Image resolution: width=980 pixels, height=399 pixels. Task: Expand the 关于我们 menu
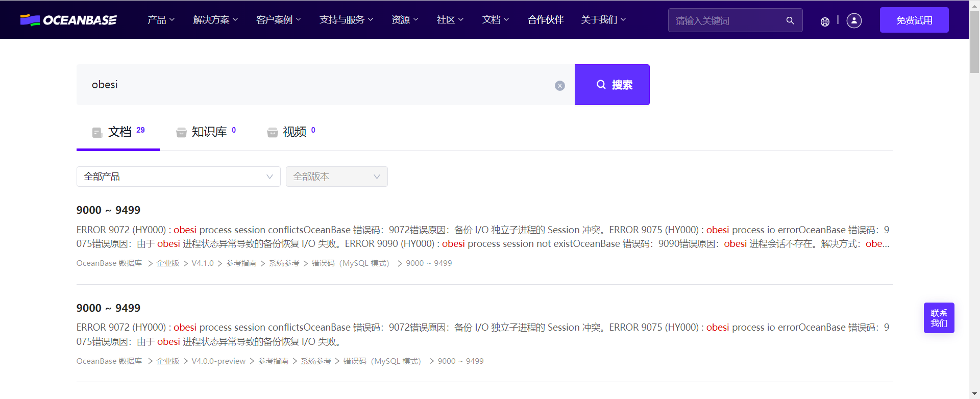(x=603, y=20)
